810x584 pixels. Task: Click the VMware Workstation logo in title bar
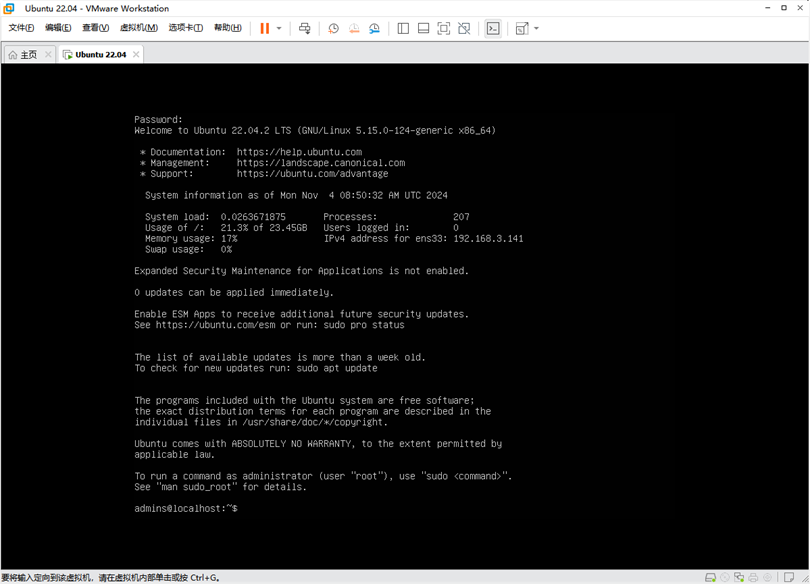[x=9, y=8]
